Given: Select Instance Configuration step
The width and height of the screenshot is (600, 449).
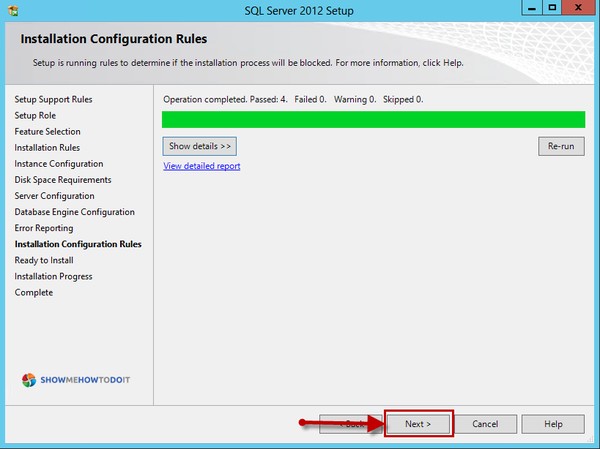Looking at the screenshot, I should (59, 163).
